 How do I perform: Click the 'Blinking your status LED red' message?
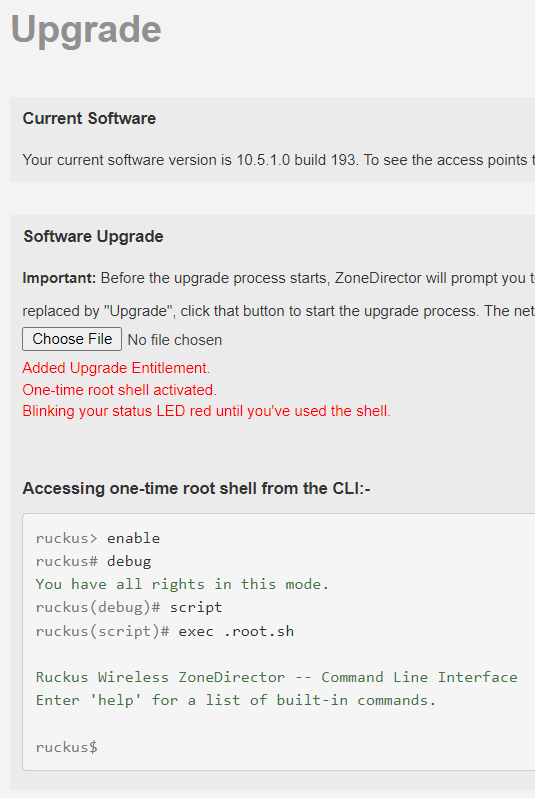point(206,411)
